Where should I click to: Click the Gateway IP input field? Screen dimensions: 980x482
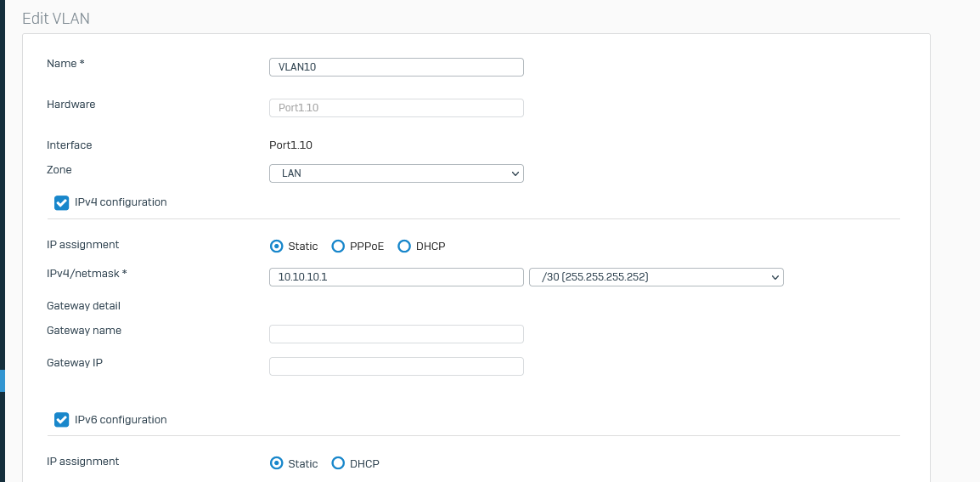coord(397,366)
